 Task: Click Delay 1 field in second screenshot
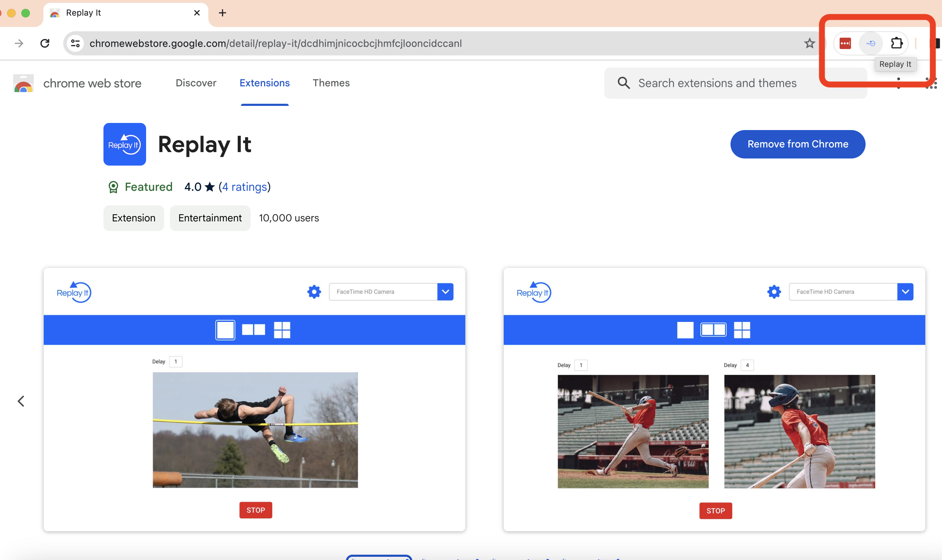pos(581,365)
